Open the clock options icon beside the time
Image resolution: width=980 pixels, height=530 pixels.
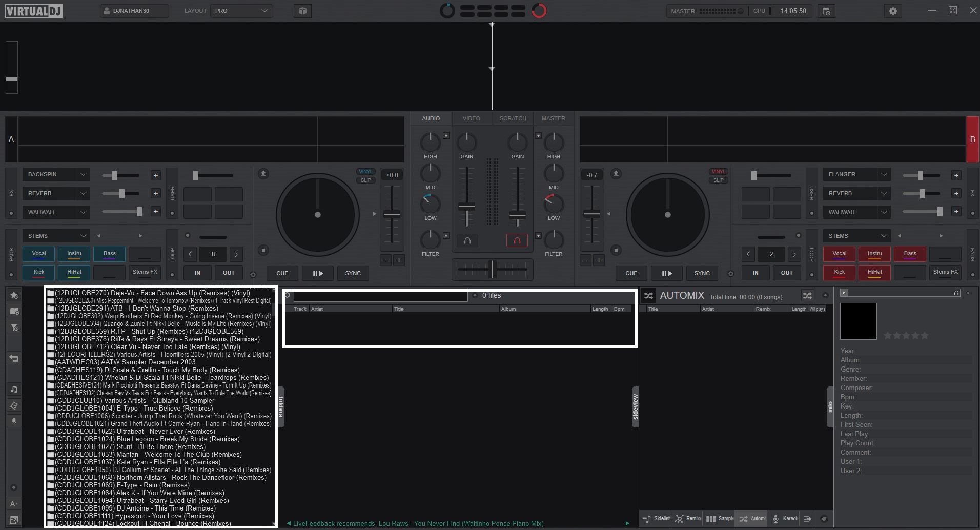click(x=826, y=11)
